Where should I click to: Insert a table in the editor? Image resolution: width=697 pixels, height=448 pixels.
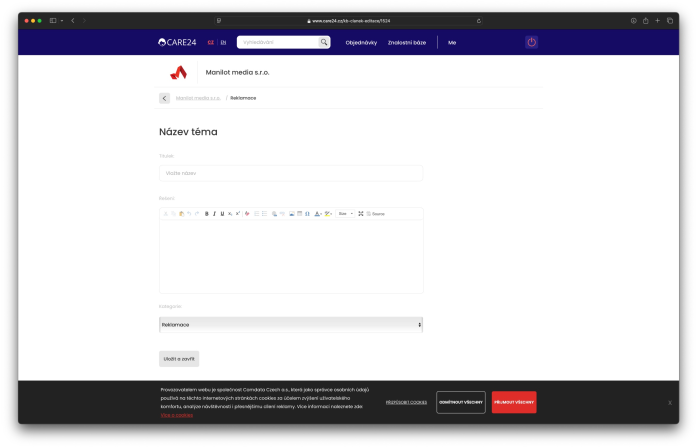point(300,214)
